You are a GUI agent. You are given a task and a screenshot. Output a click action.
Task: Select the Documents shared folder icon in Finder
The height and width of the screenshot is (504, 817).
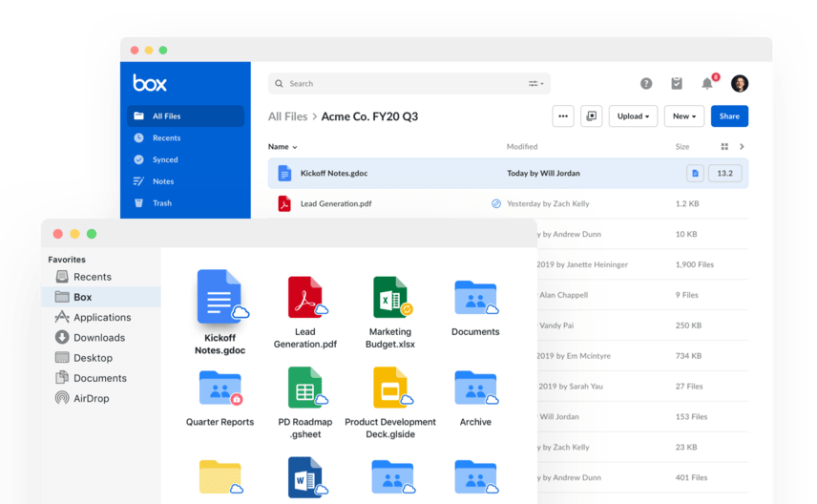pos(475,298)
